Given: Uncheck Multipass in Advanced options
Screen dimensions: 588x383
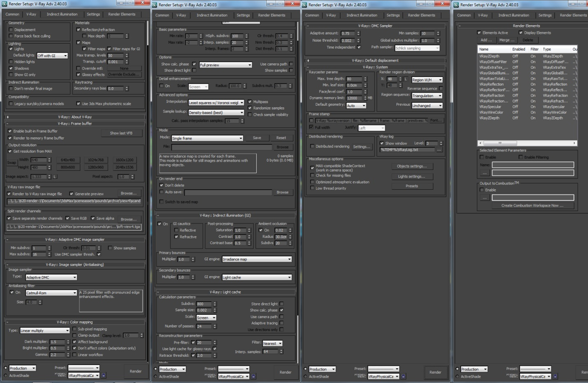Looking at the screenshot, I should pyautogui.click(x=250, y=101).
